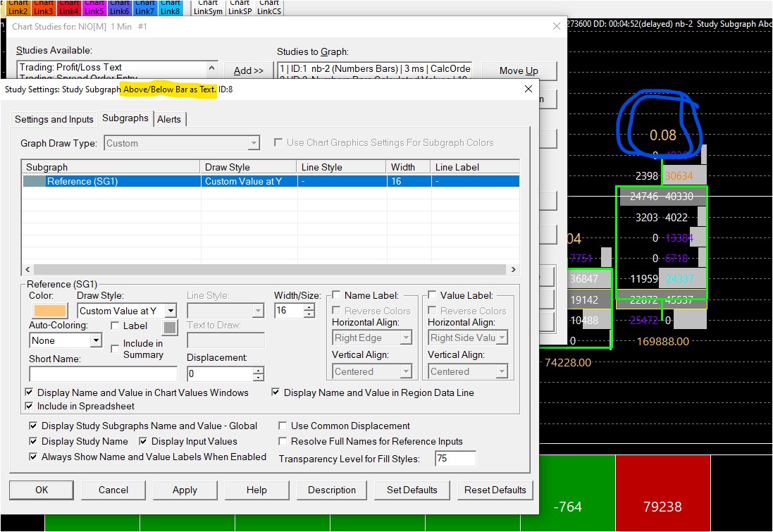Click the Chart LinkSym toolbar button
The width and height of the screenshot is (773, 532).
(x=208, y=8)
